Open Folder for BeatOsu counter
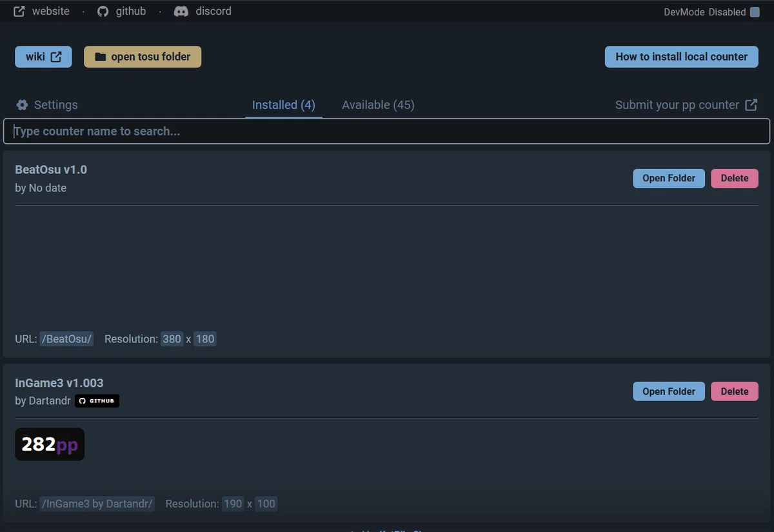Viewport: 774px width, 532px height. click(669, 179)
